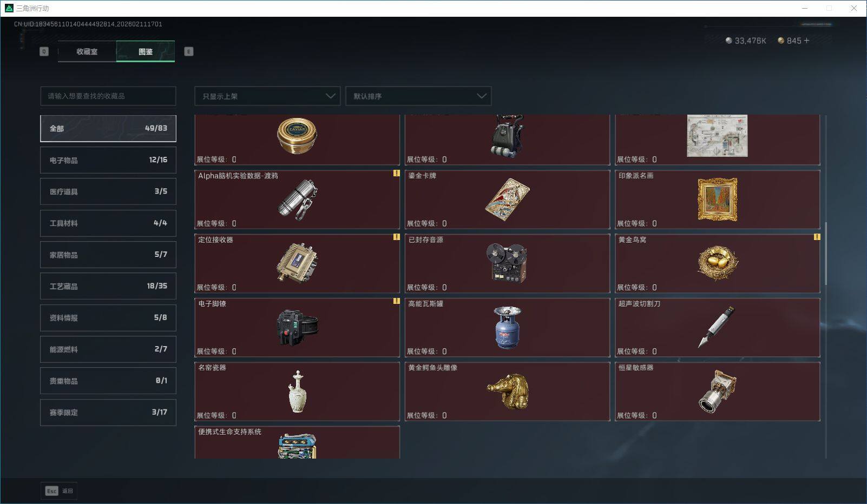
Task: Select the electronic ankle monitor icon
Action: pyautogui.click(x=297, y=327)
